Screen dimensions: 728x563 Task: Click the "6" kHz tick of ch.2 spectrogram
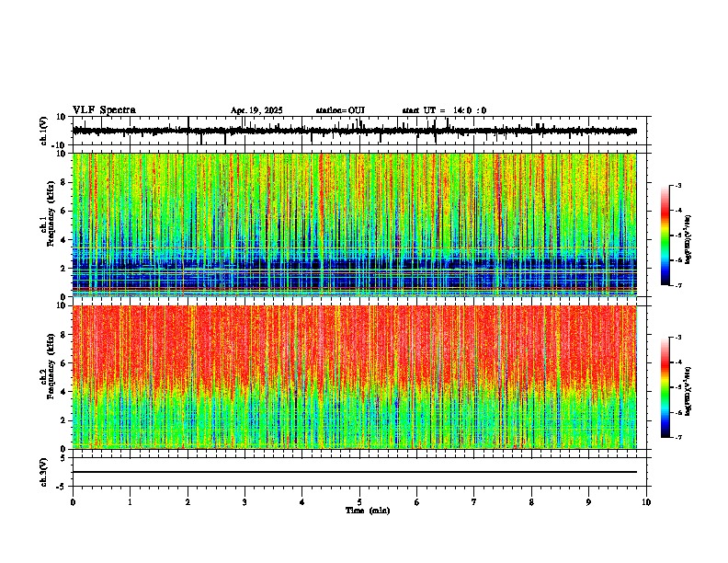(64, 363)
